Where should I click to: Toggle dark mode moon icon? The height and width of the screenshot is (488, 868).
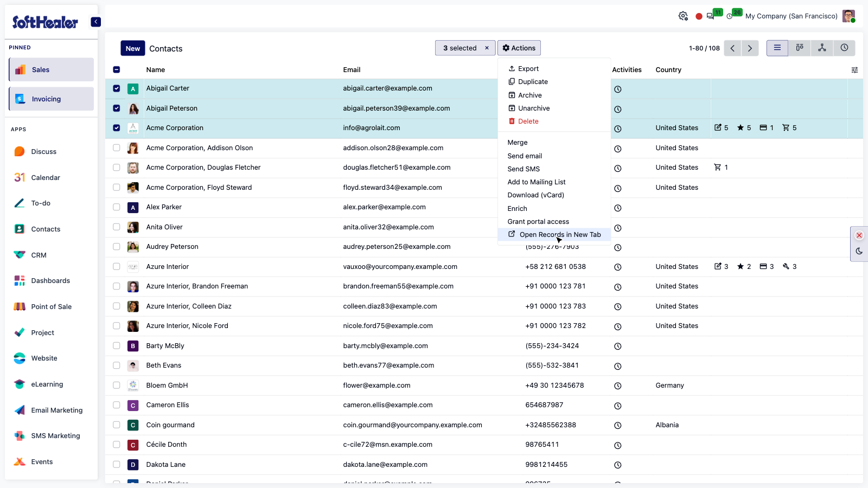(859, 251)
